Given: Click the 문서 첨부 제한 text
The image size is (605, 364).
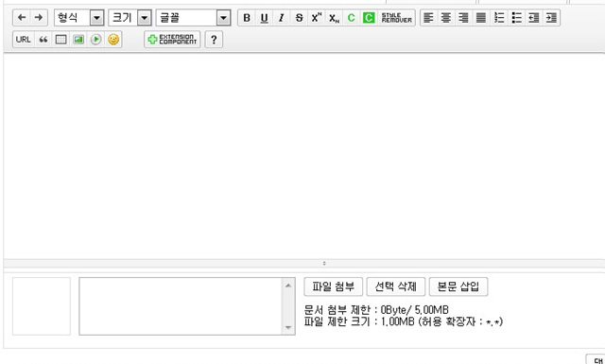Looking at the screenshot, I should (x=376, y=310).
